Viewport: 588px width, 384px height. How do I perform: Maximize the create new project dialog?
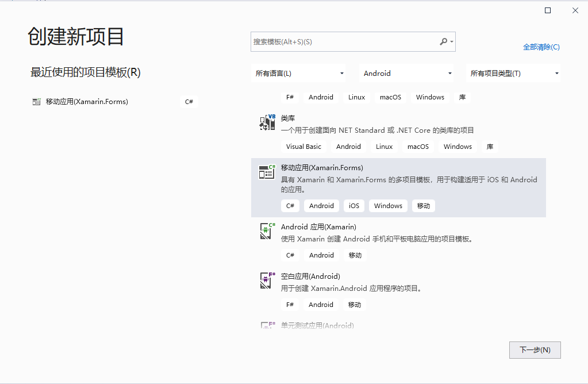coord(548,10)
